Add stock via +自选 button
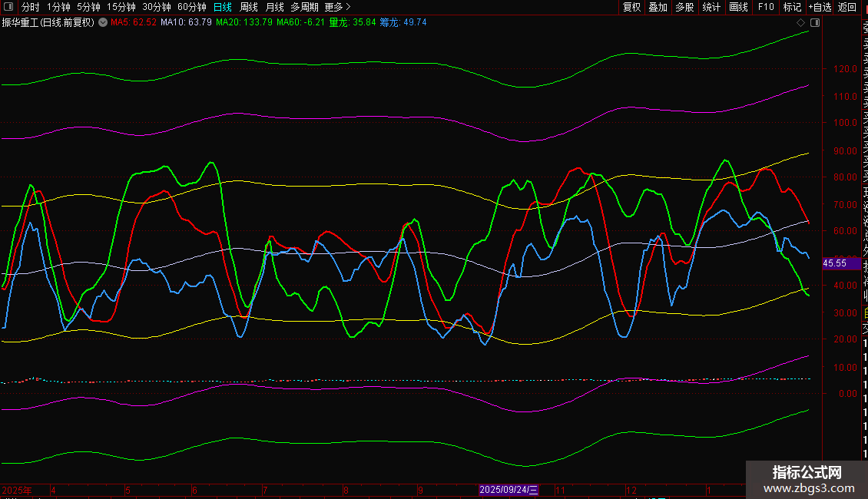Viewport: 868px width, 499px height. coord(820,7)
